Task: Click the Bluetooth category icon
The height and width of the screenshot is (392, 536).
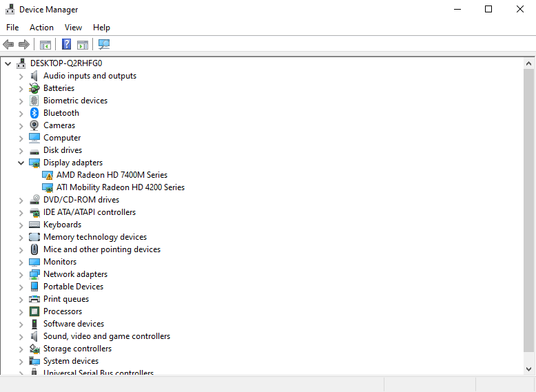Action: pyautogui.click(x=34, y=113)
